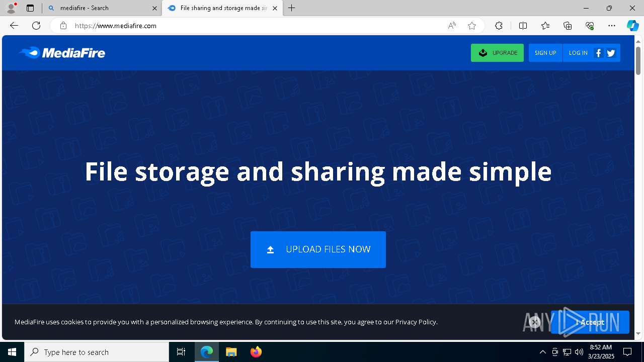Open Read aloud in address bar
Viewport: 644px width, 362px height.
coord(452,26)
